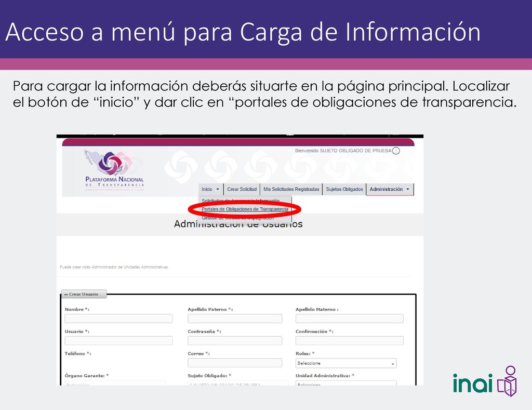532x410 pixels.
Task: Click the Bienvenido SUJETO OBLIGADO DE PRUEBA text
Action: click(343, 151)
